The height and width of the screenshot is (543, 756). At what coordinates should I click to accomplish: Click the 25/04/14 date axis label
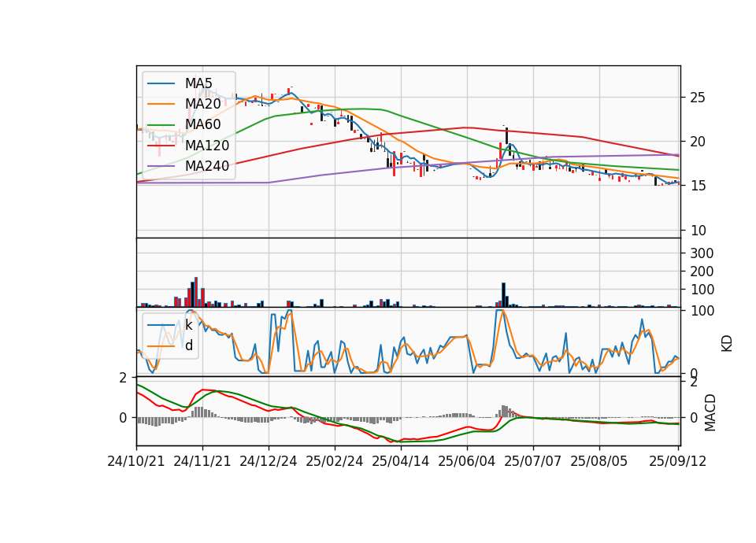pos(400,461)
